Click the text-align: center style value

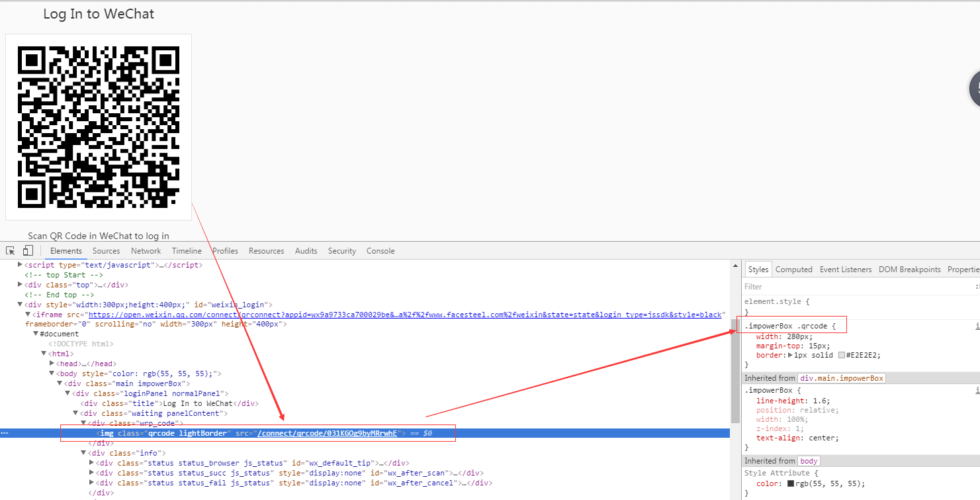click(821, 438)
